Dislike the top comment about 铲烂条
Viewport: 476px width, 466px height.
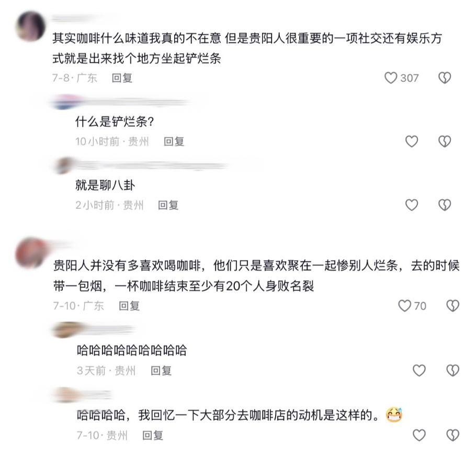click(445, 78)
